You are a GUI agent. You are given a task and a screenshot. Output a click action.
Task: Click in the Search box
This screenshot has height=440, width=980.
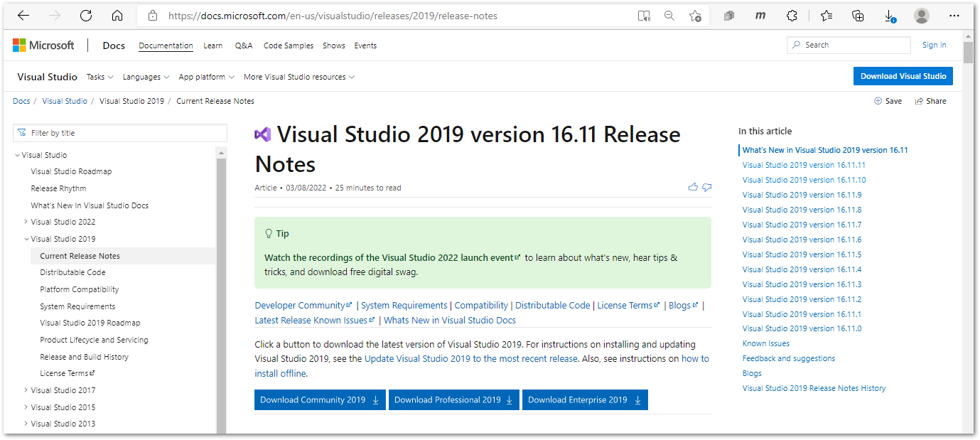pyautogui.click(x=849, y=45)
